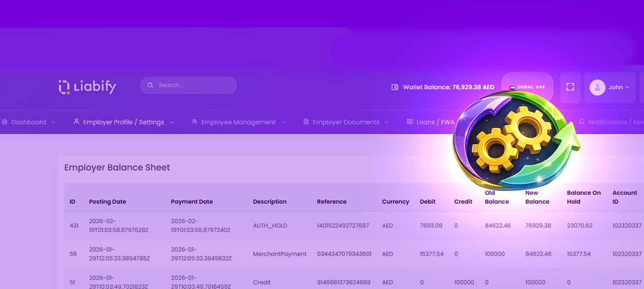The image size is (644, 289).
Task: Expand the Dashboard menu chevron
Action: click(x=53, y=122)
